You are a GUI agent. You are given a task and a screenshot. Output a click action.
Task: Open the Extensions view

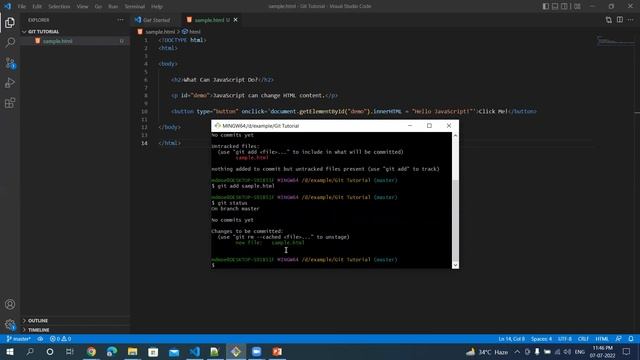(x=10, y=103)
